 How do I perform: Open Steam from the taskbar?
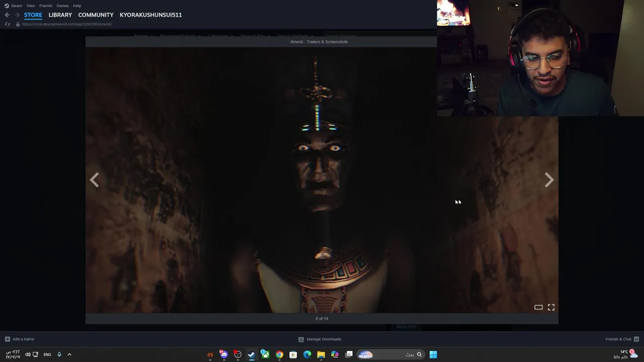[251, 354]
